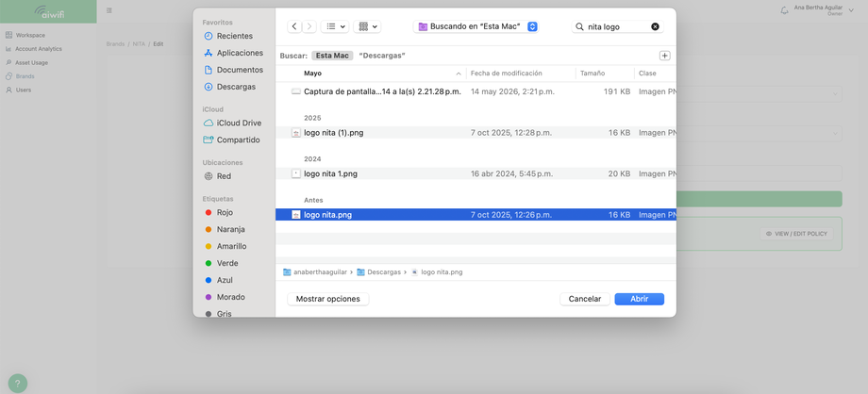Image resolution: width=868 pixels, height=394 pixels.
Task: Cancel the file dialog with Cancelar
Action: 585,299
